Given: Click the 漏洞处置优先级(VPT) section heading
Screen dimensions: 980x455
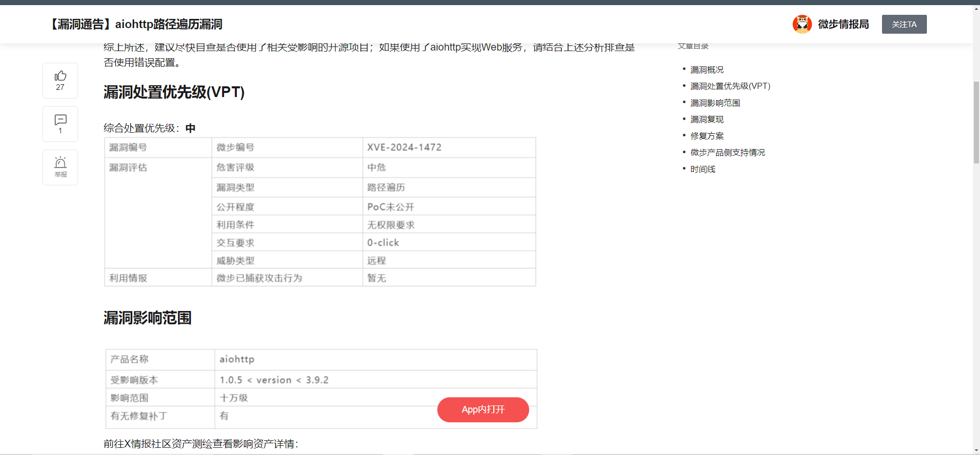Looking at the screenshot, I should (x=174, y=92).
